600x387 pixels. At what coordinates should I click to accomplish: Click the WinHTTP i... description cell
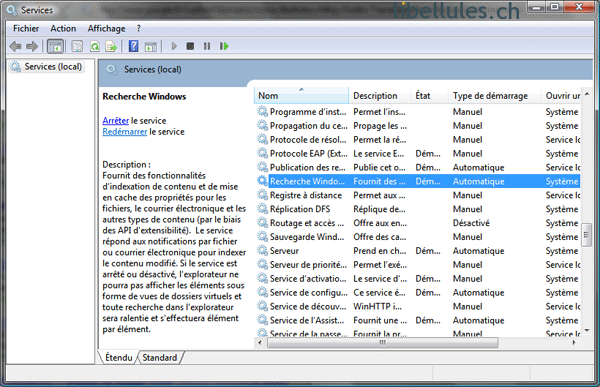click(x=377, y=306)
